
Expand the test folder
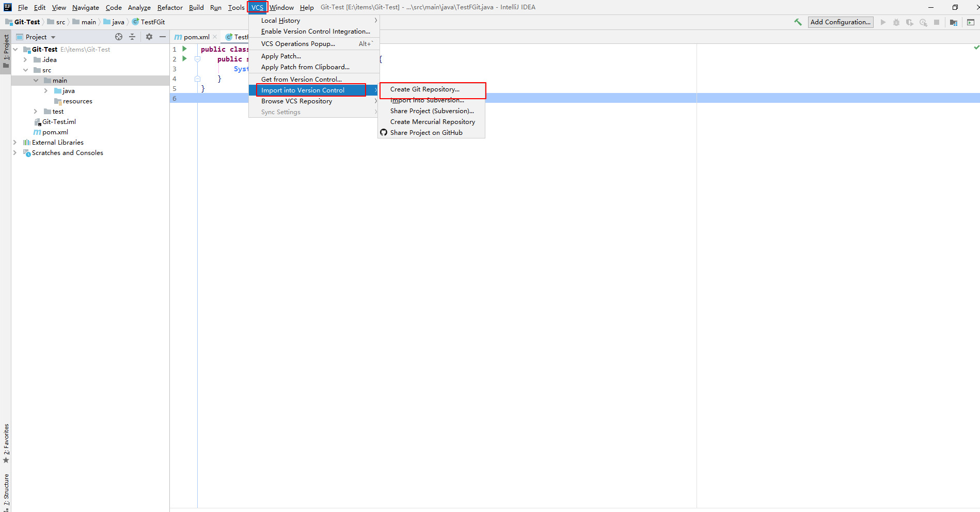[36, 112]
